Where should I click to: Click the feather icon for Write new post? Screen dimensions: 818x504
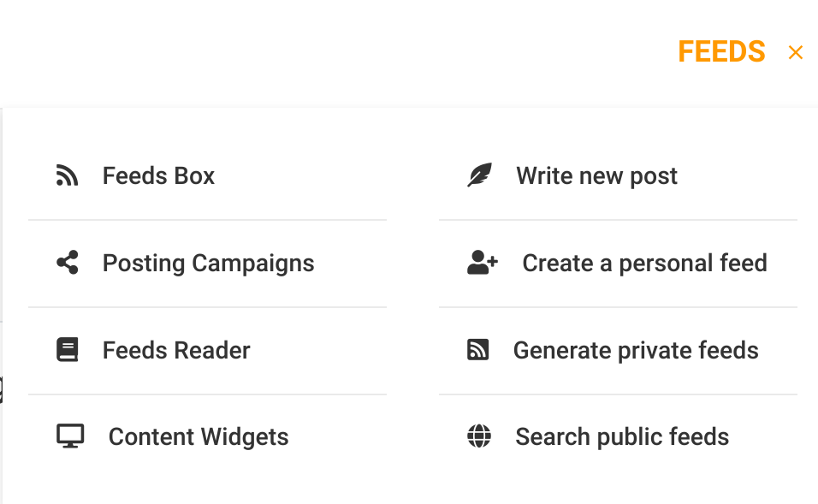479,176
